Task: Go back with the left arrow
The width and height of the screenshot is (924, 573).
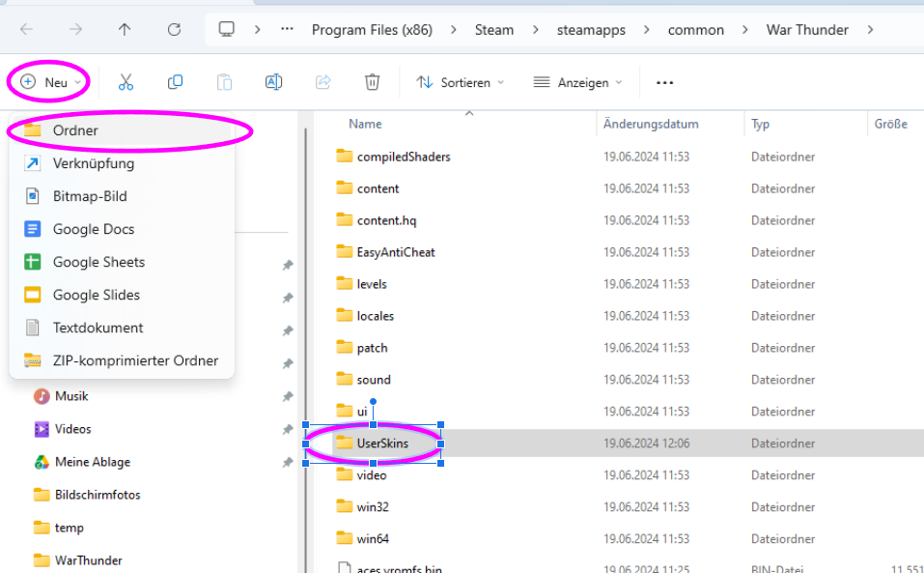Action: click(x=26, y=30)
